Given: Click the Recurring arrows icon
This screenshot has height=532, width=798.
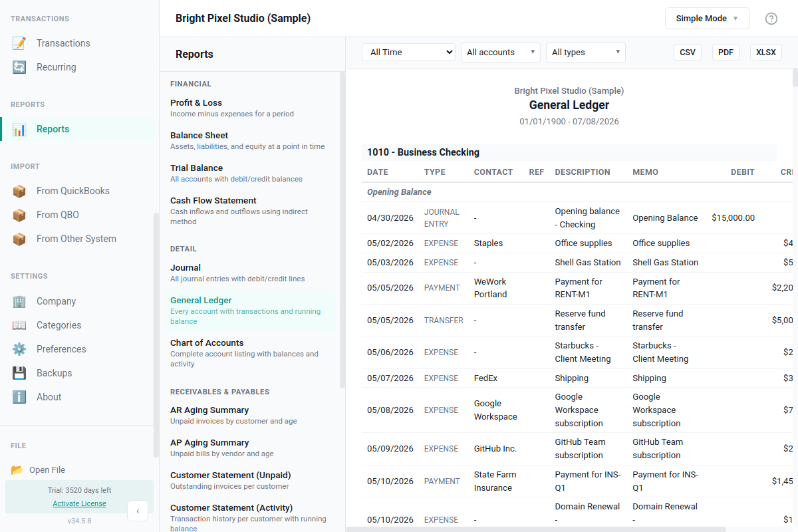Looking at the screenshot, I should coord(19,67).
